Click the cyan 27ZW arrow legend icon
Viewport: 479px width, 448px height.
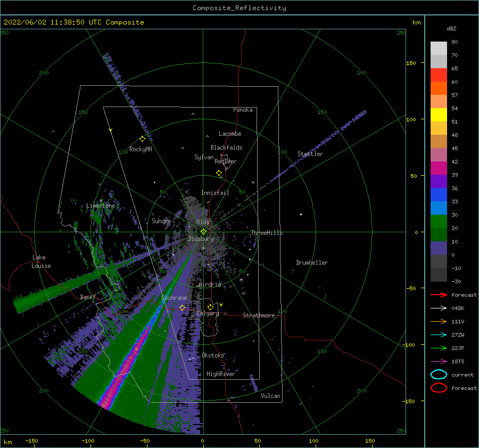pos(439,335)
